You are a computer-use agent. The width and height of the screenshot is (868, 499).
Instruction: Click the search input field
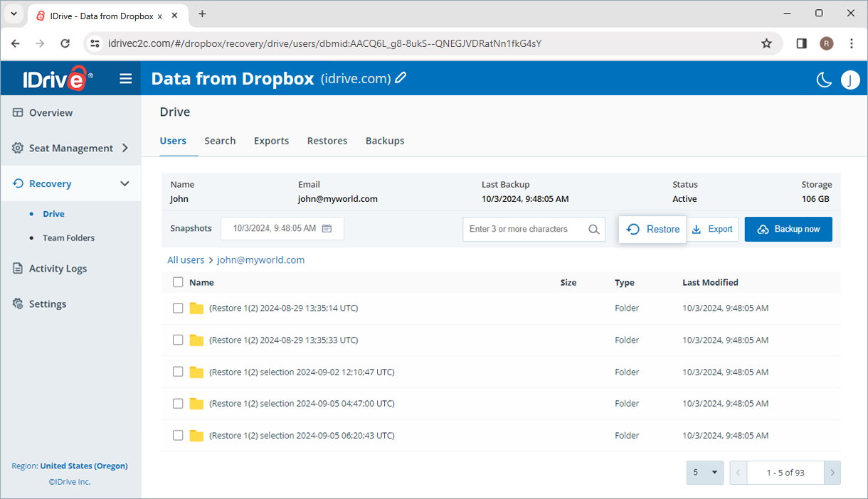tap(534, 229)
